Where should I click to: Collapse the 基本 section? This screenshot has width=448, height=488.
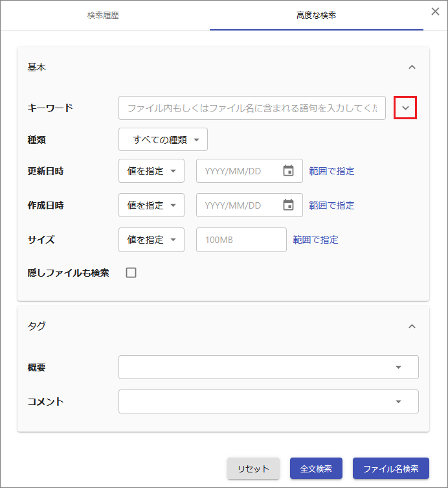pos(412,67)
